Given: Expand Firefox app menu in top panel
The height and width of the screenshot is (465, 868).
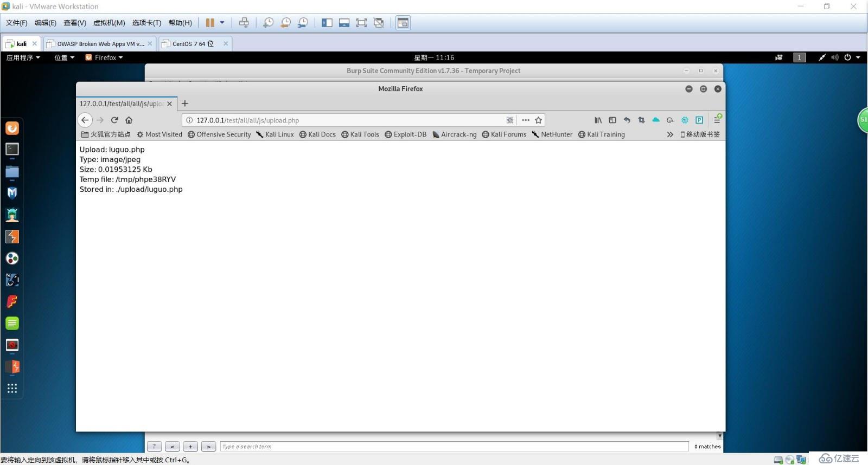Looking at the screenshot, I should [x=104, y=57].
